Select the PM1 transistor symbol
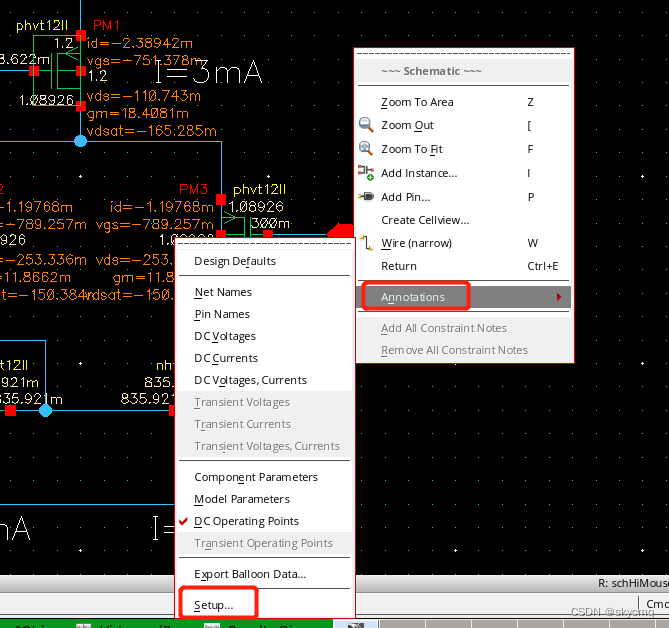The height and width of the screenshot is (628, 669). [57, 70]
